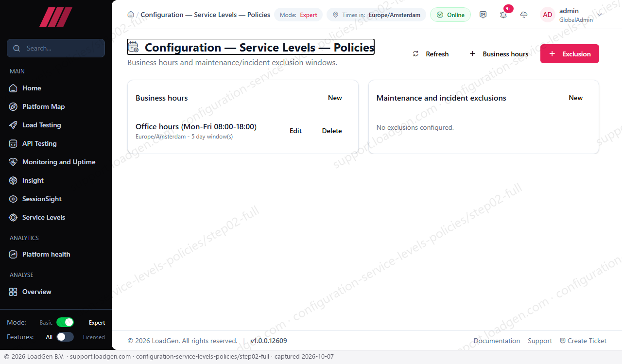Image resolution: width=622 pixels, height=364 pixels.
Task: Click the Monitoring and Uptime heartbeat icon
Action: coord(13,162)
